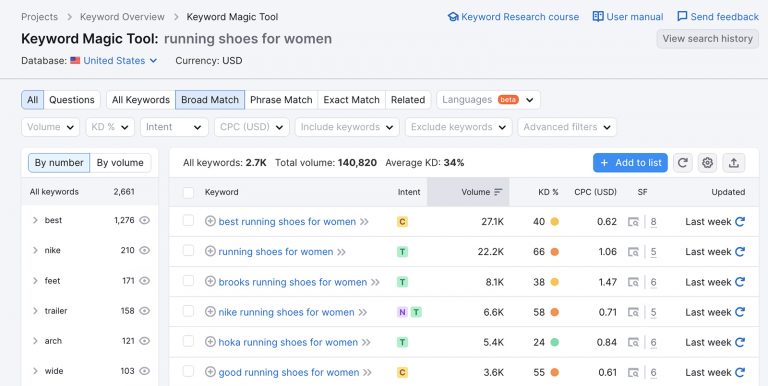This screenshot has height=386, width=768.
Task: Select the Exact Match tab
Action: (x=352, y=100)
